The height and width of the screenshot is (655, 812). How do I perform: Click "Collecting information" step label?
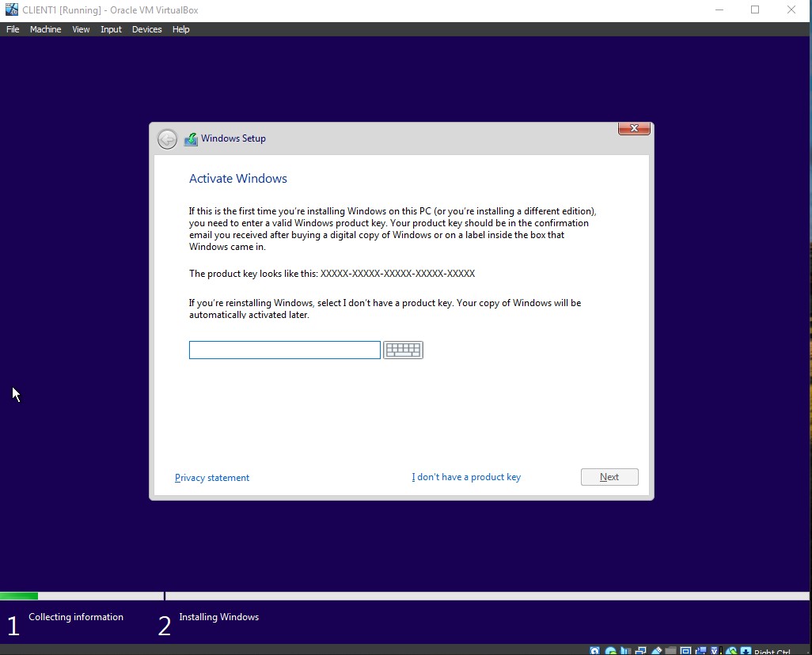76,617
